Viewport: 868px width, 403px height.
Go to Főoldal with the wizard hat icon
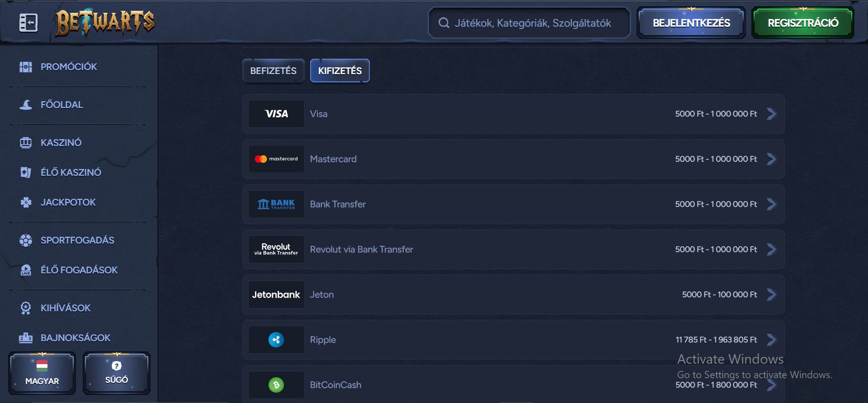[26, 105]
